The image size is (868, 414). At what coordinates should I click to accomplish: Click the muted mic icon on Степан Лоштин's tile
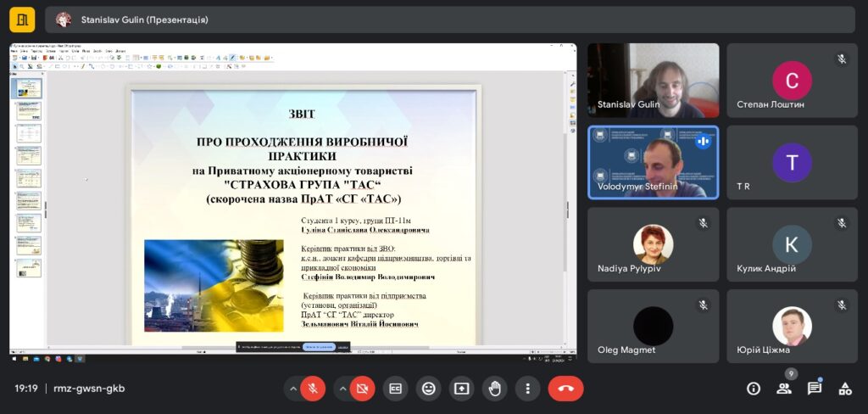tap(841, 59)
